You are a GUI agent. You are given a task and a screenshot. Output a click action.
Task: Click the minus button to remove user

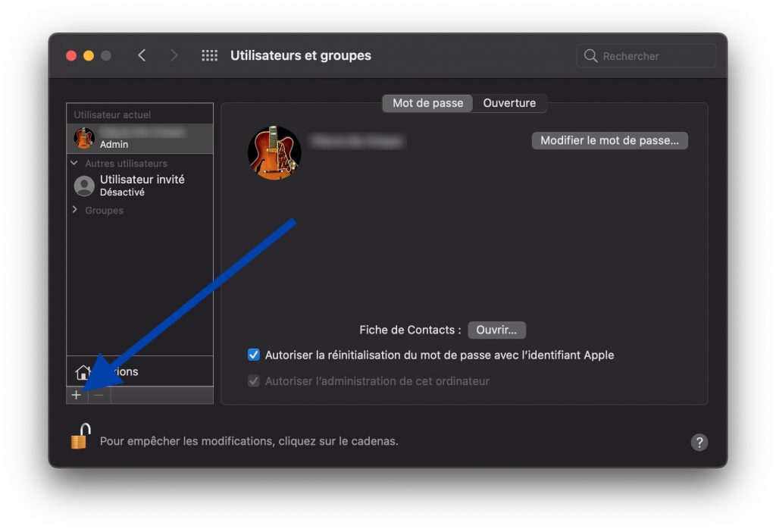[x=99, y=395]
